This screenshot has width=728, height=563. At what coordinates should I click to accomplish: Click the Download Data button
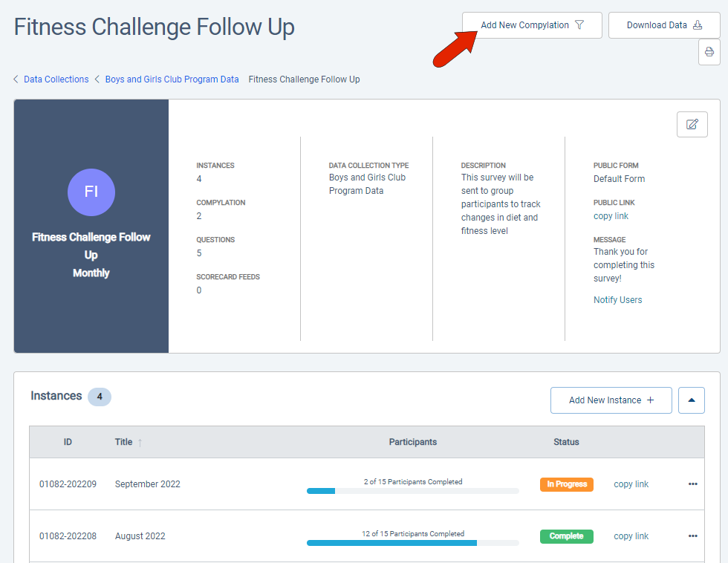pos(664,25)
